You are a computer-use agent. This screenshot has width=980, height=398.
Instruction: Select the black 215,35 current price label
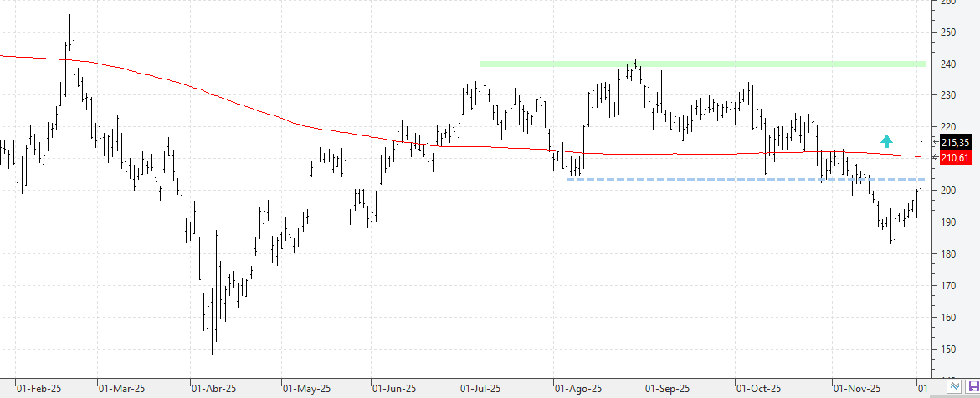(956, 142)
